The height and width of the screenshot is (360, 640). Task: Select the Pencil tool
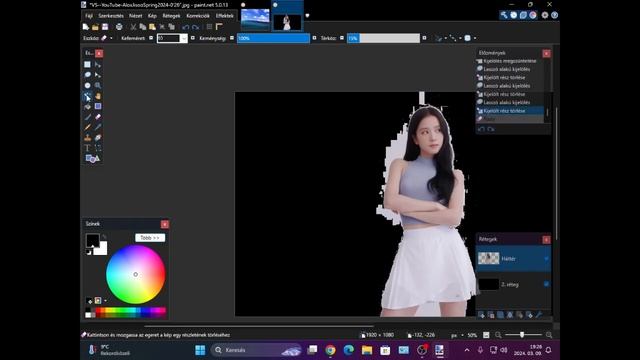click(x=87, y=127)
